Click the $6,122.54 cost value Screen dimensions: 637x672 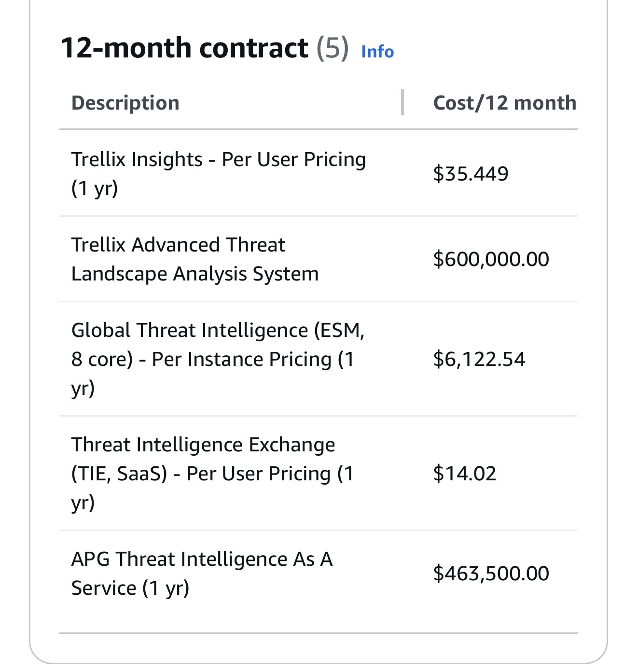pyautogui.click(x=479, y=359)
